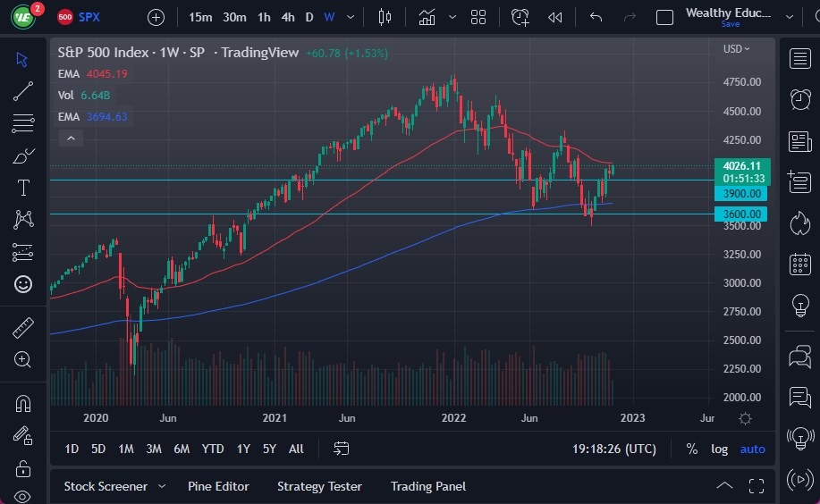
Task: Open the measure ruler tool
Action: (23, 328)
